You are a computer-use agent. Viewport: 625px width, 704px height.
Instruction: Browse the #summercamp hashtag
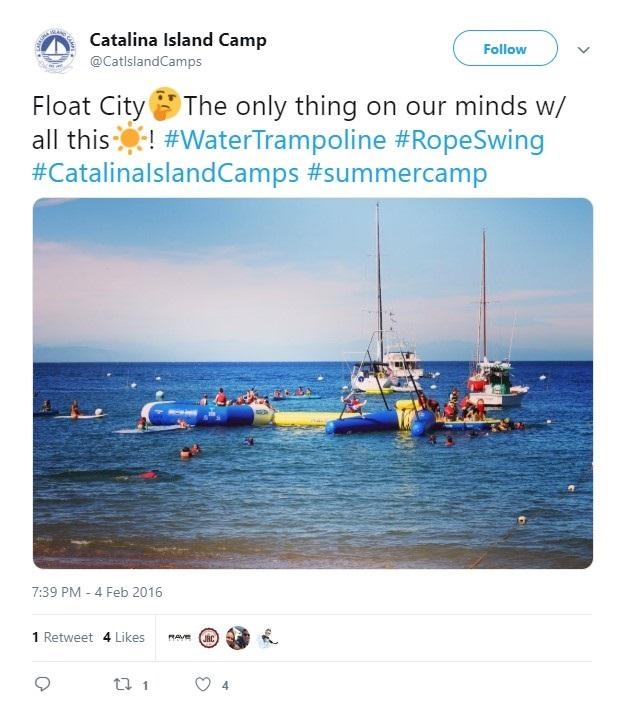pyautogui.click(x=397, y=173)
